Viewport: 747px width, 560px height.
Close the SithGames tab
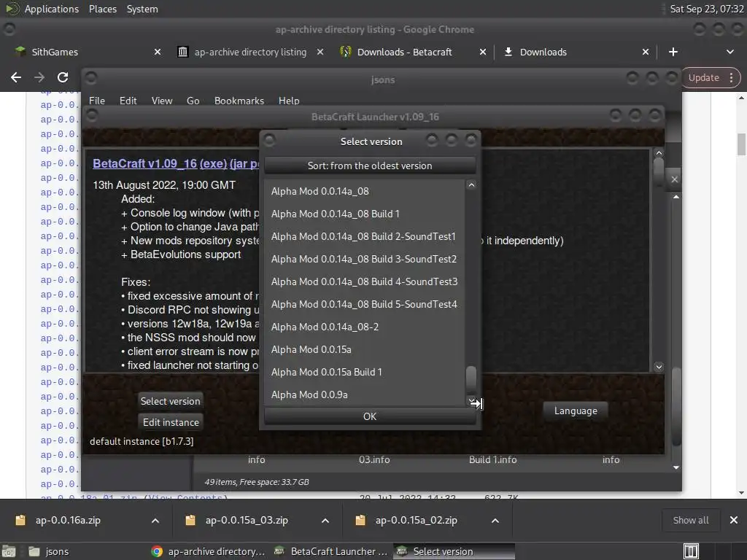click(158, 52)
